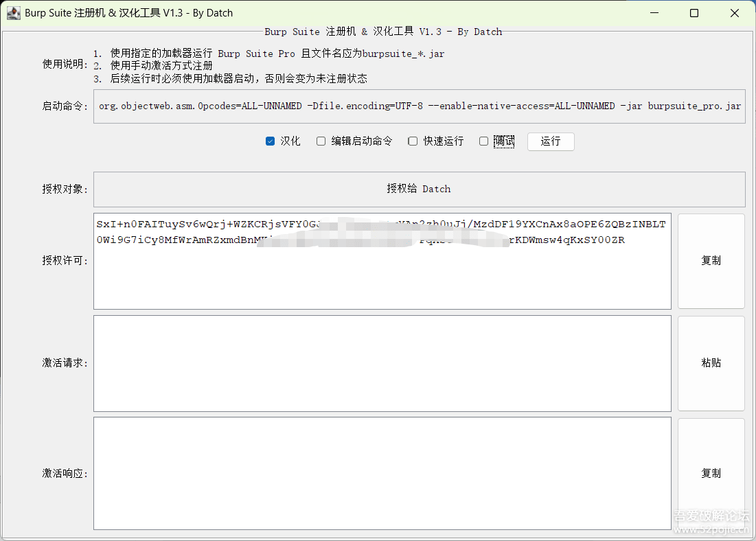Image resolution: width=756 pixels, height=541 pixels.
Task: Click the Burp Suite app icon in title bar
Action: point(14,13)
